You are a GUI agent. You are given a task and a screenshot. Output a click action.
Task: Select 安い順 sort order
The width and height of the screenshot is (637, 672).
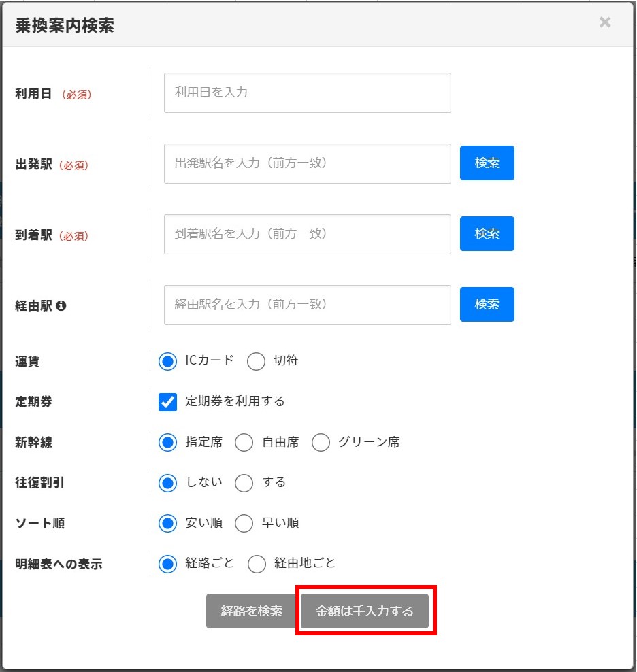click(167, 523)
